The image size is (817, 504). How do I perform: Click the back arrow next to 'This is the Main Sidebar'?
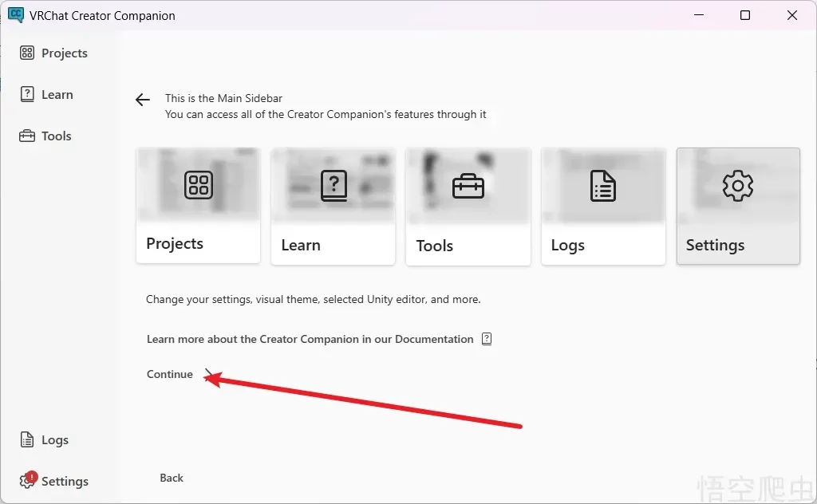point(142,100)
